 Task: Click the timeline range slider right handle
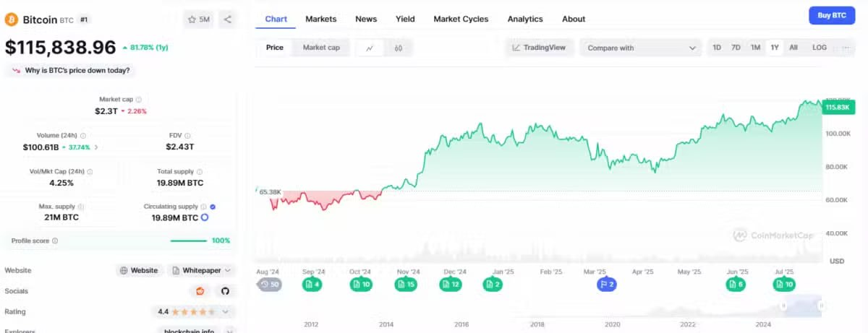point(822,306)
